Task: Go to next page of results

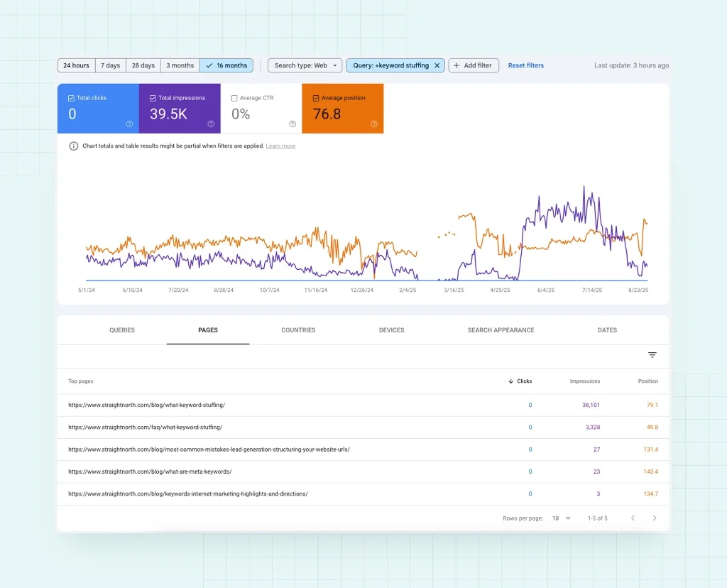Action: click(655, 518)
